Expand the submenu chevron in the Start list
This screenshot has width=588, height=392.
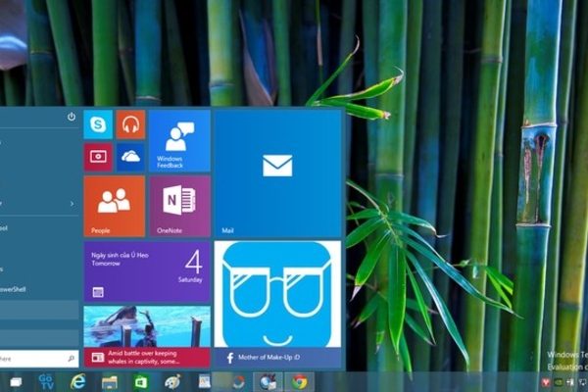pos(72,204)
